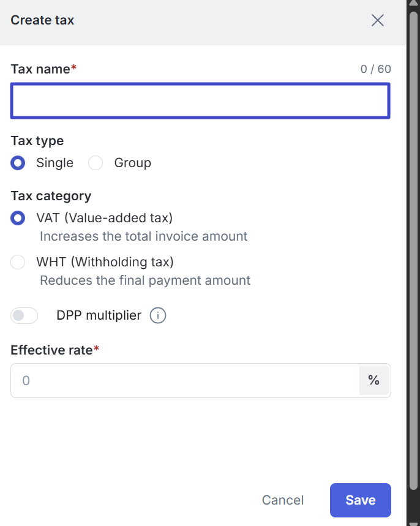Viewport: 420px width, 526px height.
Task: Click the scrollbar down arrow
Action: click(413, 524)
